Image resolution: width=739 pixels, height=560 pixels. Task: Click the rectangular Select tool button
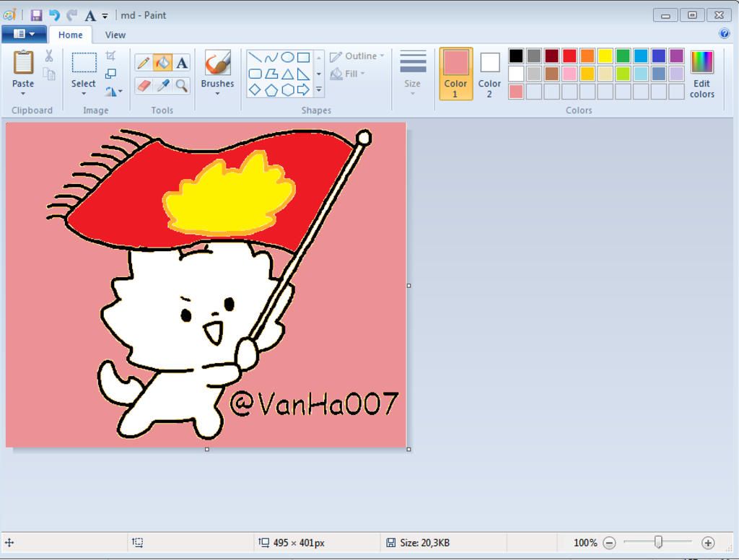coord(84,64)
